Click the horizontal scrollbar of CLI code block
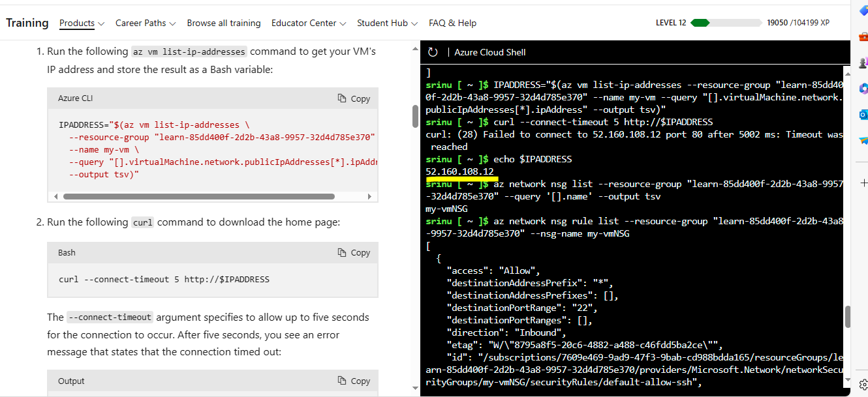 point(198,196)
